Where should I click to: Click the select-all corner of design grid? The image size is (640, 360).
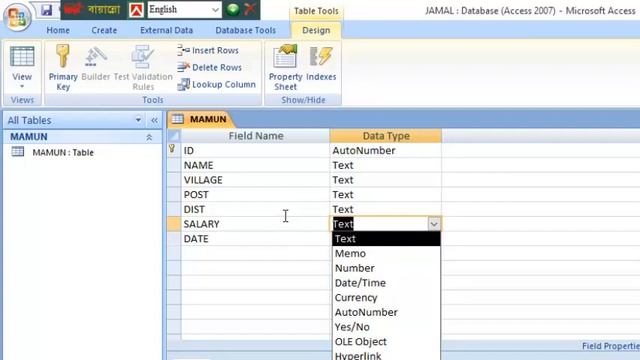[174, 136]
